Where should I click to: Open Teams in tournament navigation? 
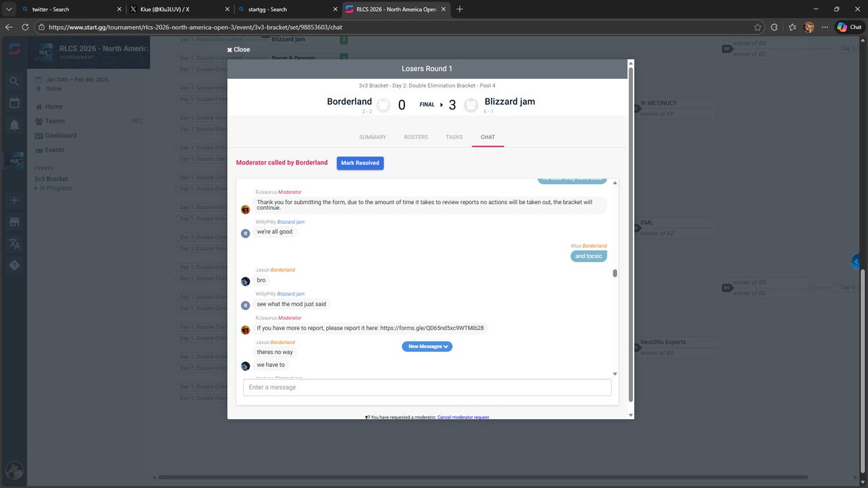point(55,121)
